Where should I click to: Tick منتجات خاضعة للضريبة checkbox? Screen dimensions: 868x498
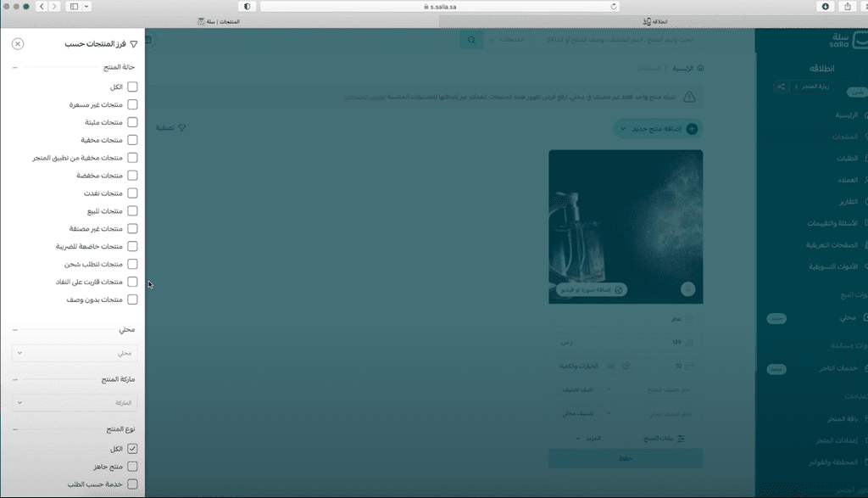pyautogui.click(x=132, y=247)
